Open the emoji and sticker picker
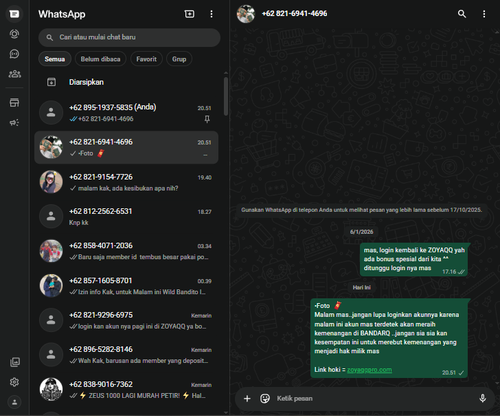 pyautogui.click(x=265, y=398)
